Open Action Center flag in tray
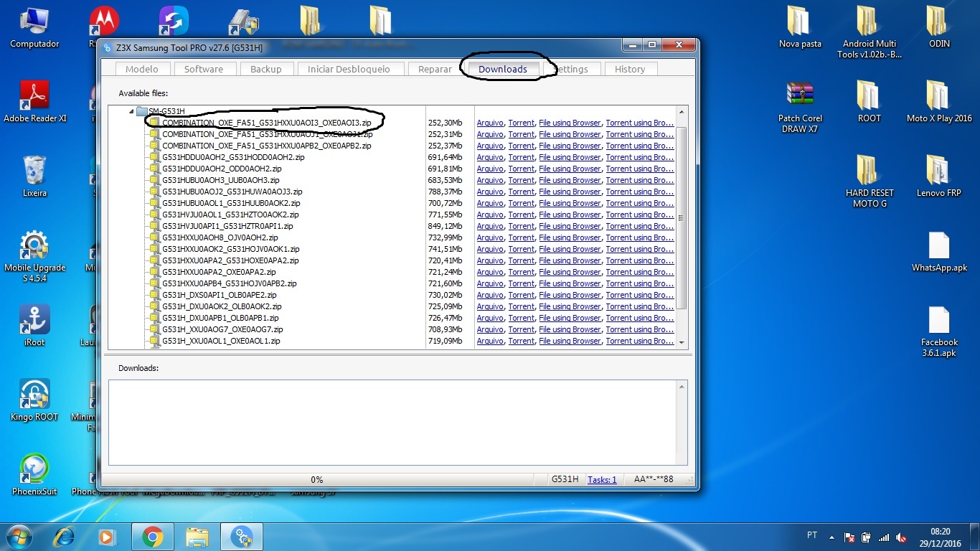Viewport: 980px width, 551px height. 849,537
